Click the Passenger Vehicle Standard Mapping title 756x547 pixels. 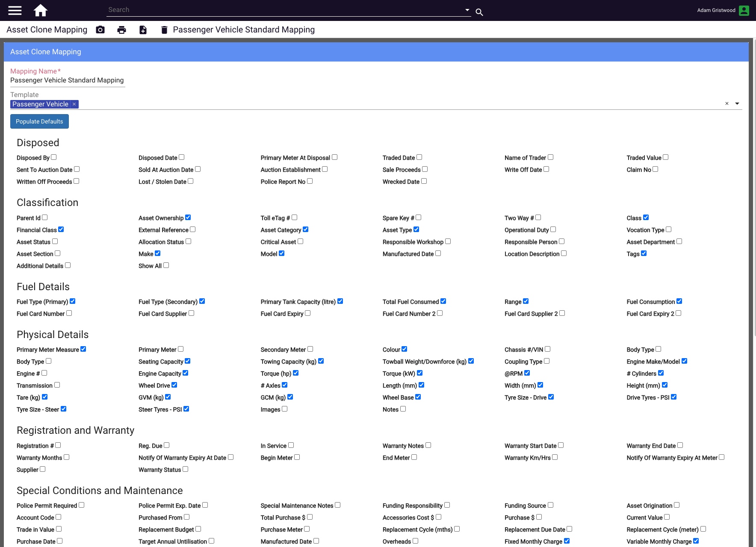[x=244, y=29]
